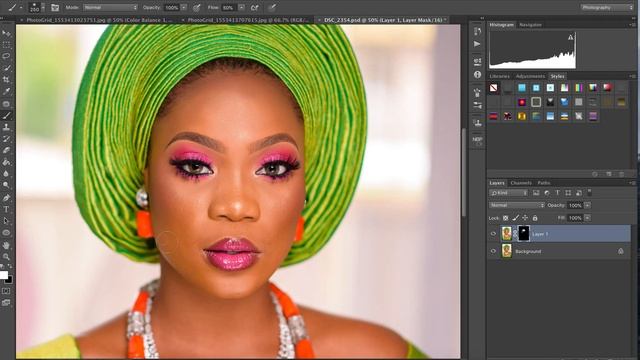Select the Crop tool
This screenshot has height=360, width=640.
(x=6, y=80)
